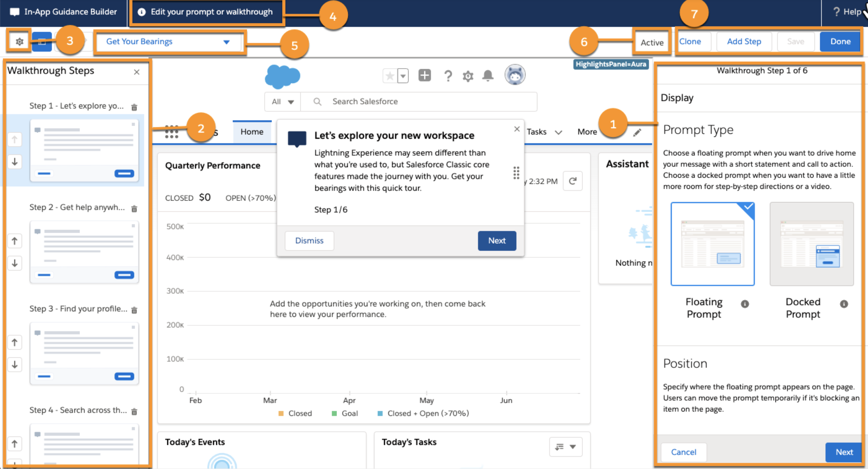Toggle the Active status indicator
Viewport: 868px width, 469px height.
point(652,42)
